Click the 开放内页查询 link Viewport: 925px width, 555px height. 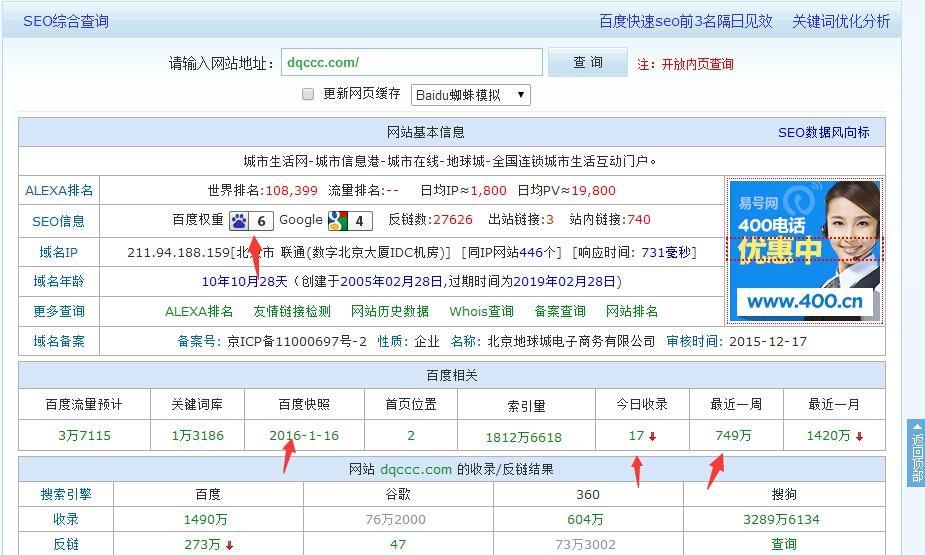pos(697,64)
